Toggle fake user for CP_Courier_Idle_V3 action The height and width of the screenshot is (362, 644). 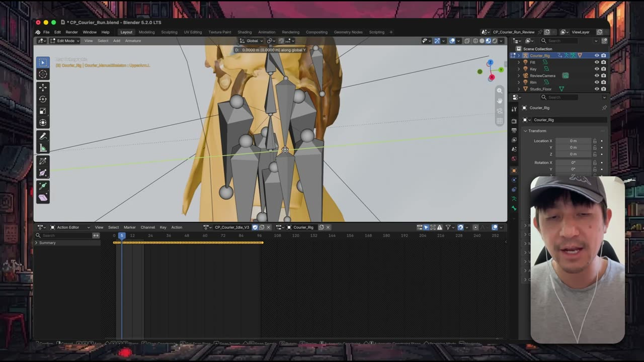pyautogui.click(x=255, y=227)
